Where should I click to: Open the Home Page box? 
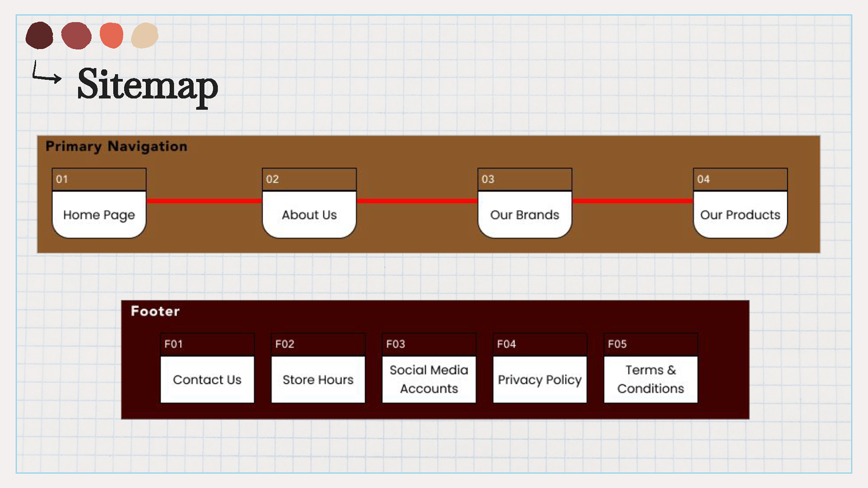pos(99,215)
